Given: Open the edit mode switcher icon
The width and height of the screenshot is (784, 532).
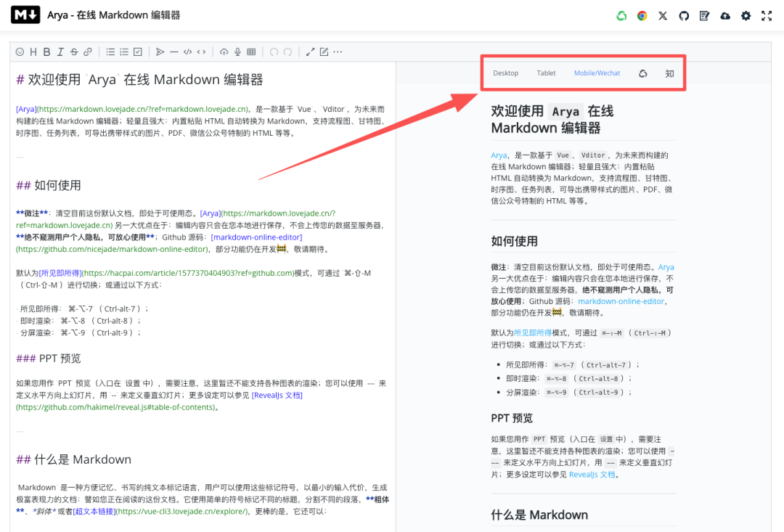Looking at the screenshot, I should (x=324, y=52).
